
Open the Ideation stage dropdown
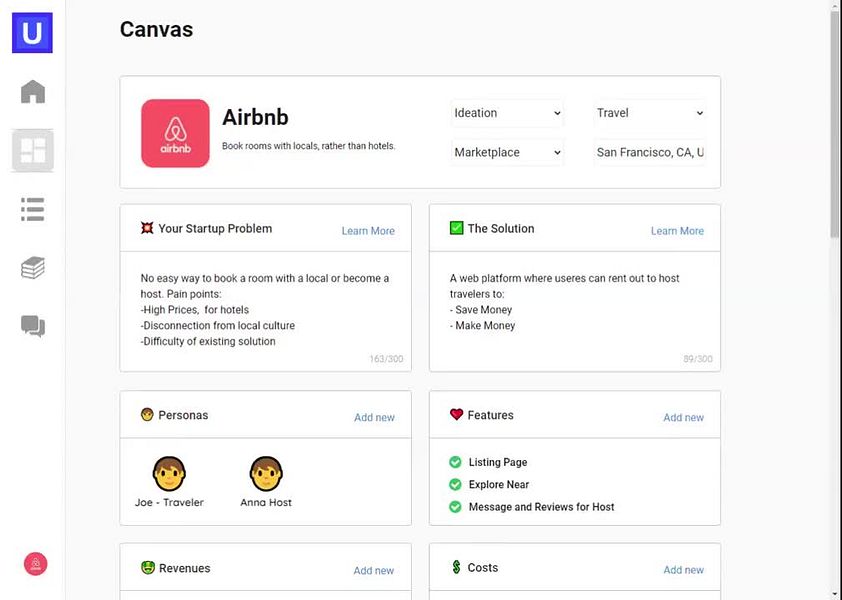[x=507, y=113]
